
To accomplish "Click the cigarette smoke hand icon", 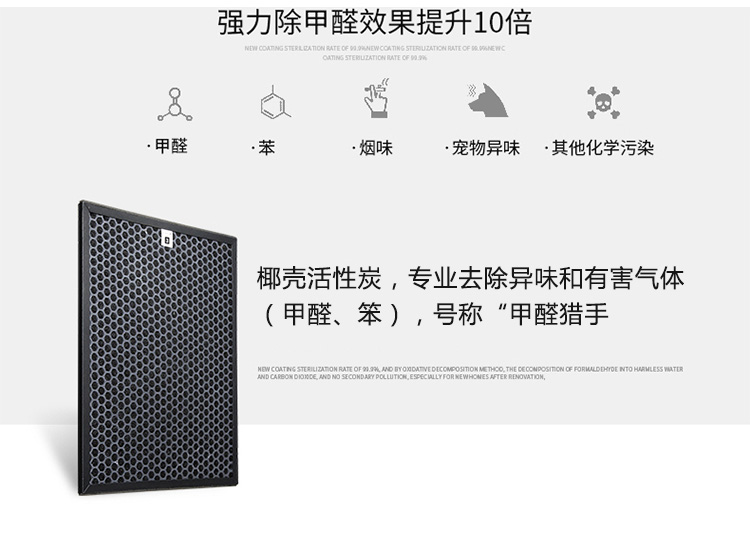I will (x=376, y=98).
